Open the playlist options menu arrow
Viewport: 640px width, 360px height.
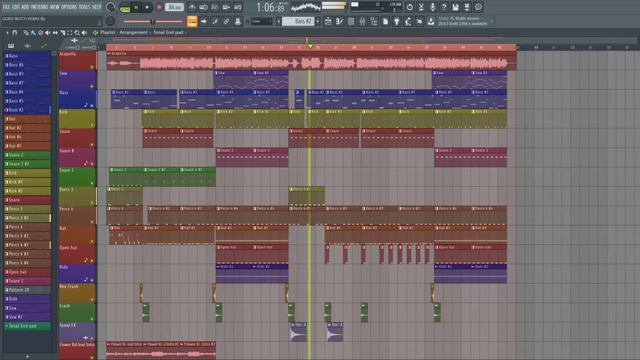coord(7,32)
